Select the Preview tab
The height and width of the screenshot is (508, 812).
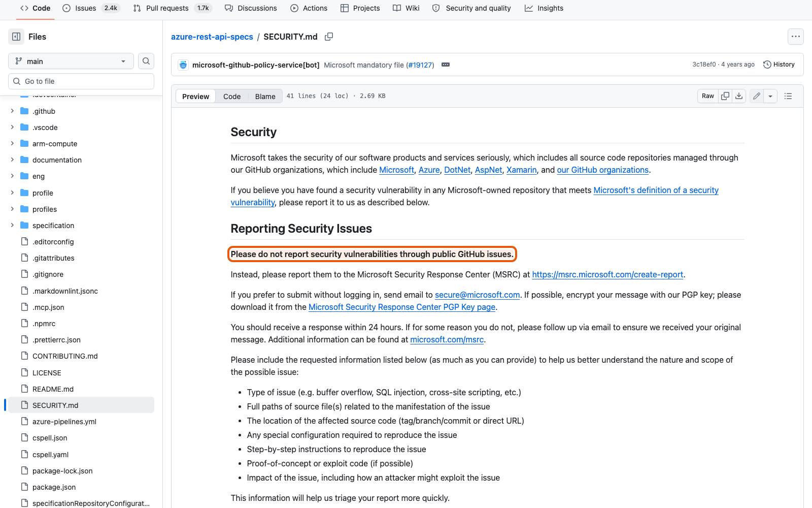coord(195,97)
